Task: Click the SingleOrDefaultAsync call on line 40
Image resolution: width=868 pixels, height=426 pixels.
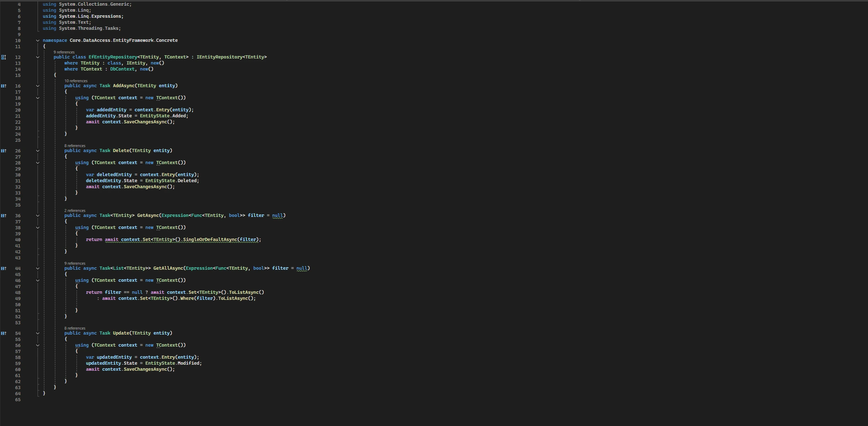Action: (x=210, y=240)
